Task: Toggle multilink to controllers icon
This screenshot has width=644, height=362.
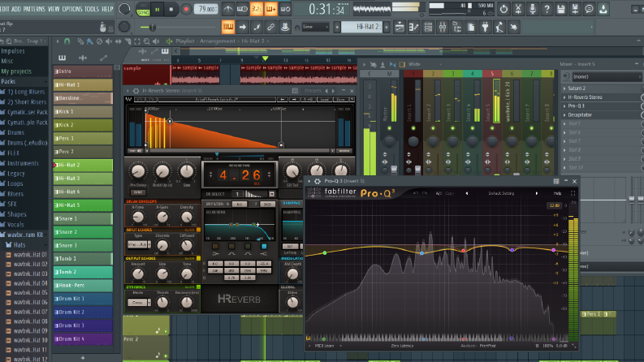Action: click(x=284, y=27)
